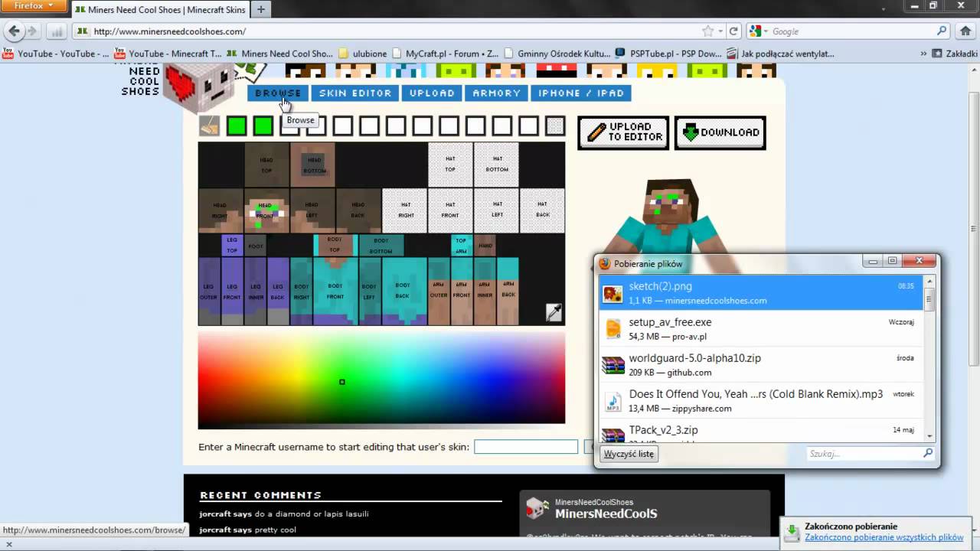
Task: Open the iPhone / iPad tab
Action: pos(581,93)
